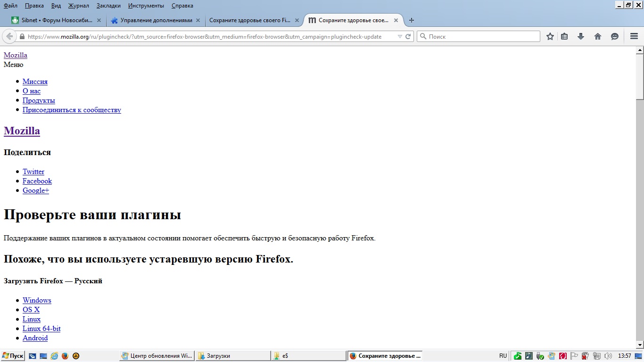Click the Меню text label
The height and width of the screenshot is (362, 644).
13,65
